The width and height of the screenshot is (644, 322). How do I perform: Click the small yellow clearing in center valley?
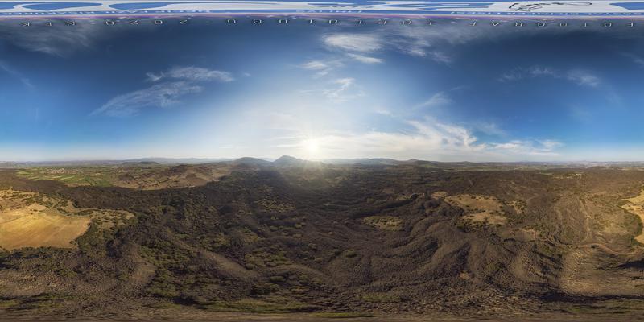click(x=382, y=222)
